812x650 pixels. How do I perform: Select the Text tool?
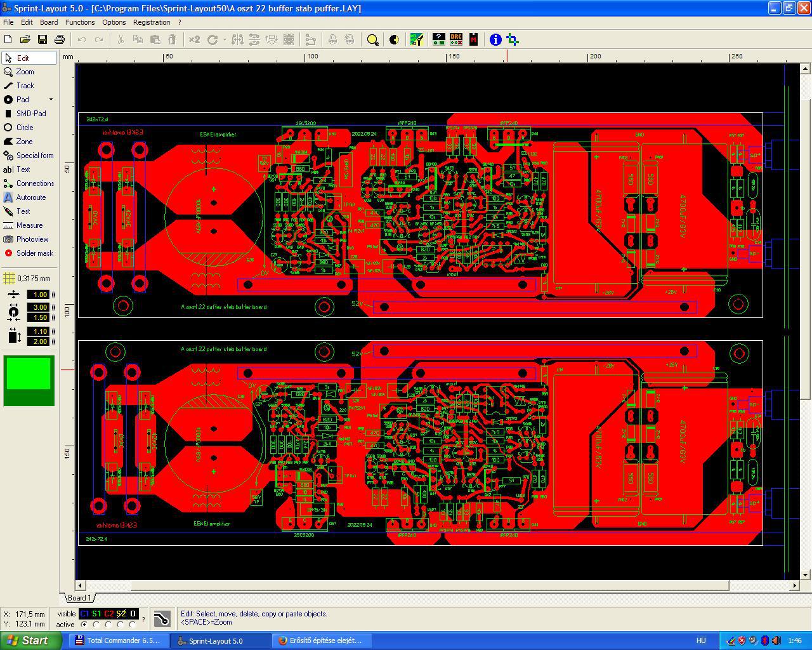point(29,169)
